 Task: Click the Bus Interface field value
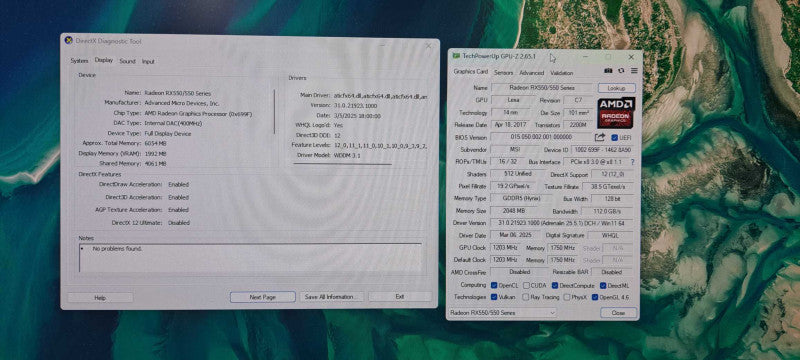(x=595, y=162)
